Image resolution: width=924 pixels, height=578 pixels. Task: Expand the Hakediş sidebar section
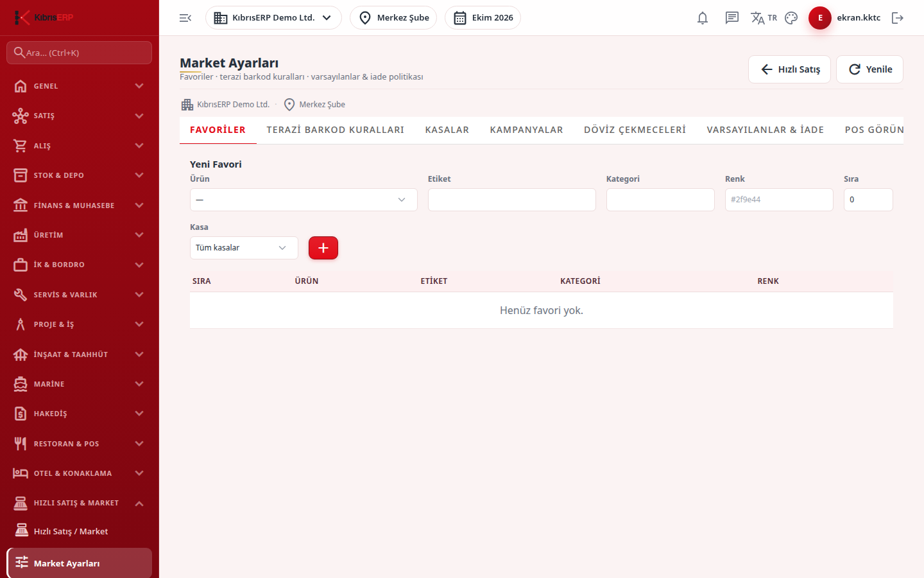[x=80, y=414]
